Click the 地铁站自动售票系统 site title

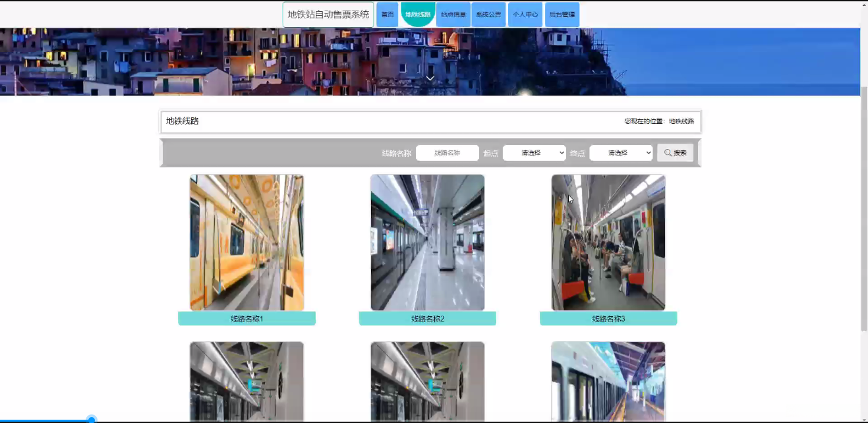click(x=328, y=14)
